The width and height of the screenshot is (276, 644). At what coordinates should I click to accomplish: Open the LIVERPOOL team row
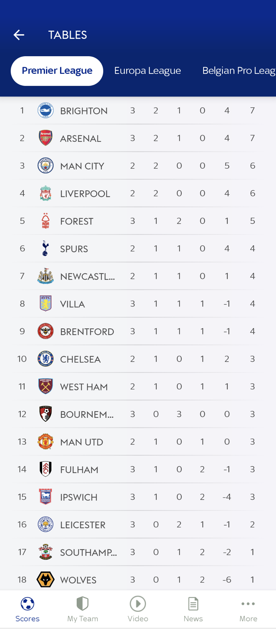(138, 193)
